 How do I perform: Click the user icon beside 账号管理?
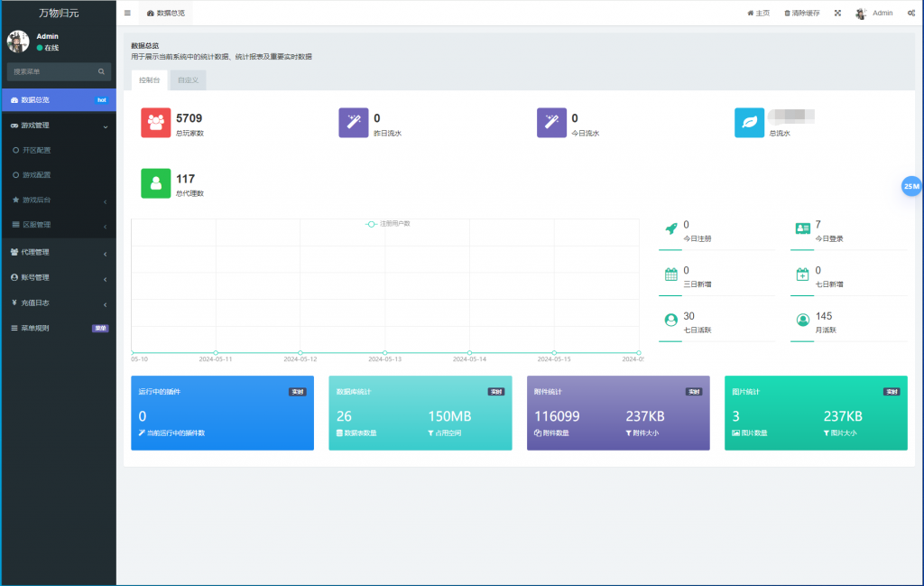pos(14,278)
